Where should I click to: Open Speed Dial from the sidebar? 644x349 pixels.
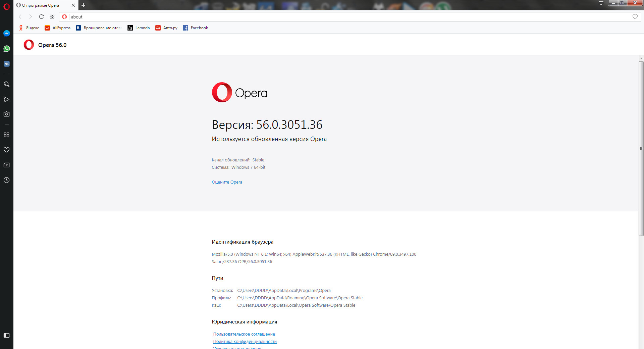click(6, 135)
